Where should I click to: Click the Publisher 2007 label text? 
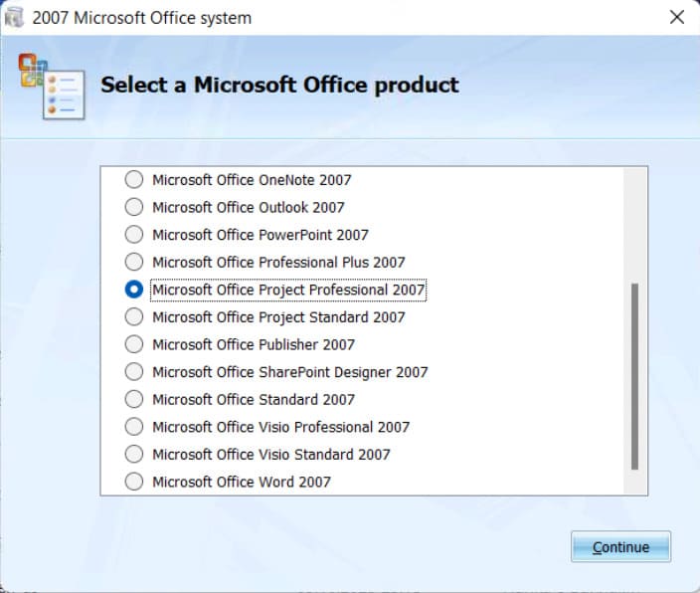[x=253, y=344]
